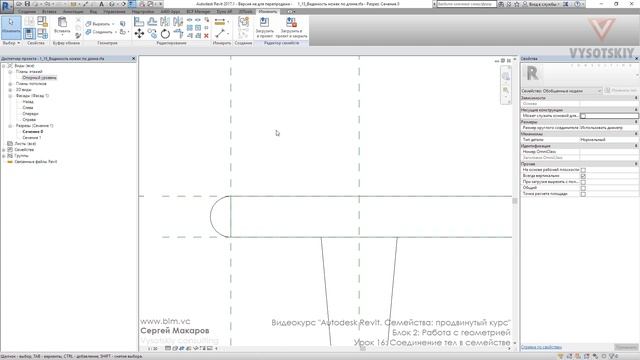This screenshot has height=360, width=640.
Task: Toggle the Shared checkbox
Action: point(583,188)
